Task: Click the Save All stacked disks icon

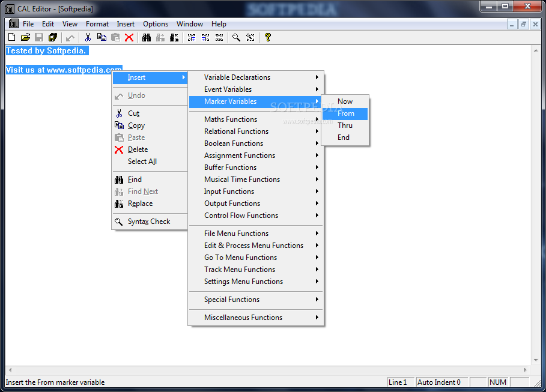Action: pos(53,37)
